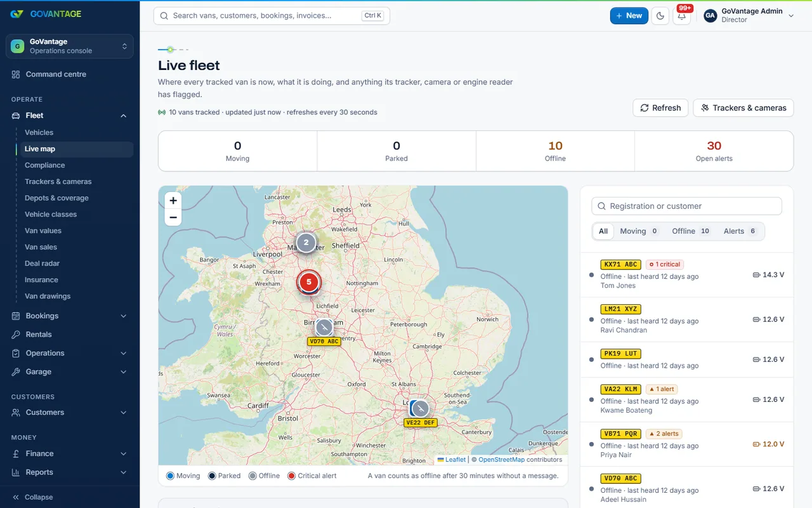Select the VD70 ABC map marker
Image resolution: width=812 pixels, height=508 pixels.
click(x=324, y=328)
